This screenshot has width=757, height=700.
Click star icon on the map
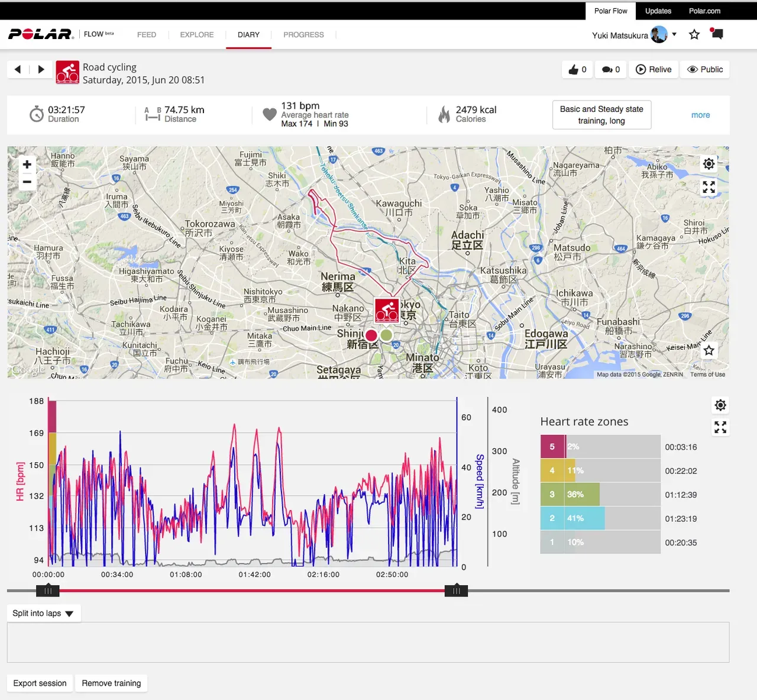coord(709,350)
